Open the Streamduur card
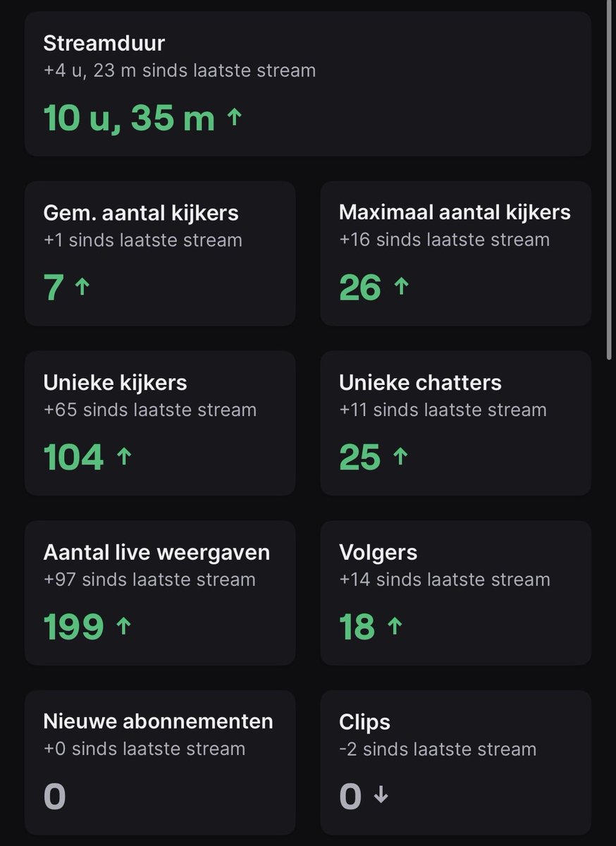 [x=308, y=84]
